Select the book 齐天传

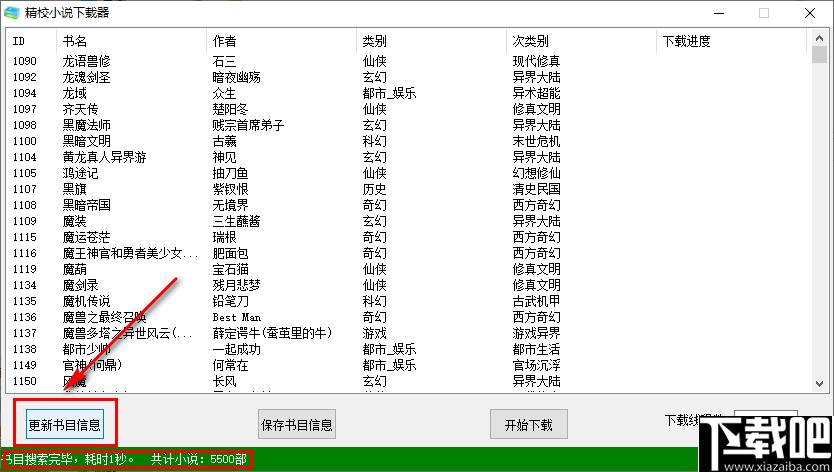click(80, 109)
